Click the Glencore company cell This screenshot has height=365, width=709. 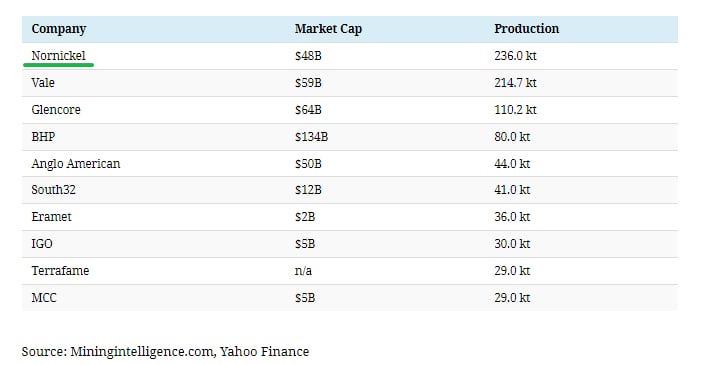56,109
